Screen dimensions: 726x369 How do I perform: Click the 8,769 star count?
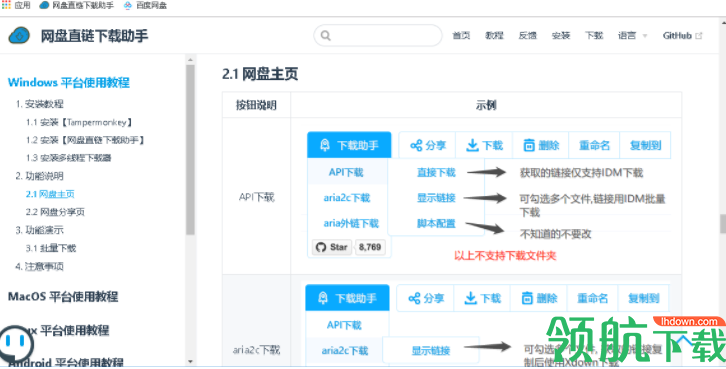[x=369, y=247]
